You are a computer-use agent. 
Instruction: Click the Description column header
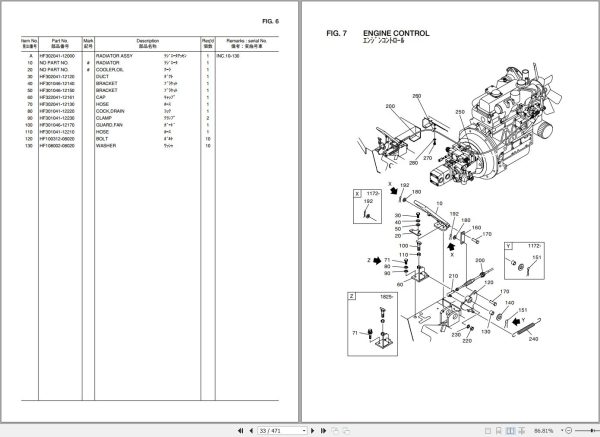(148, 43)
